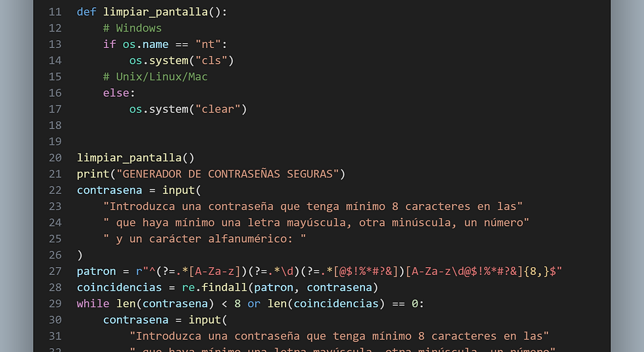Viewport: 644px width, 352px height.
Task: Click the "Introduzca una contraseña" string on line 23
Action: [x=313, y=207]
